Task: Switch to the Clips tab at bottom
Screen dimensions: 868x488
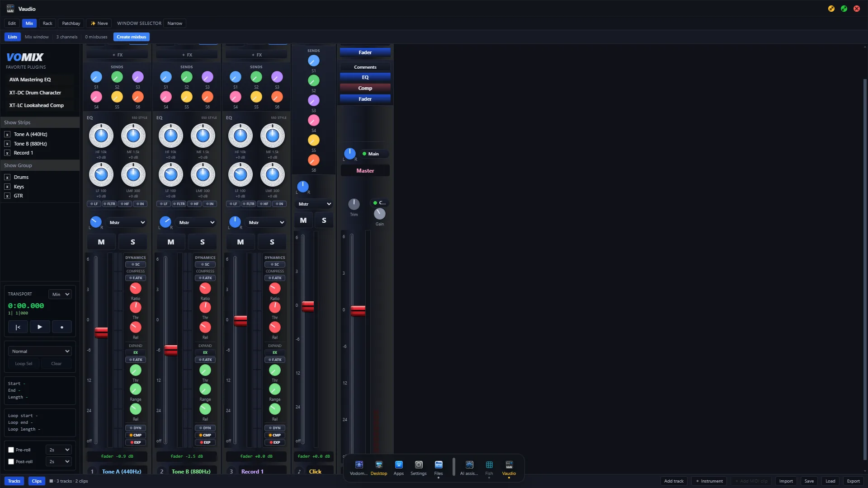Action: pos(37,481)
